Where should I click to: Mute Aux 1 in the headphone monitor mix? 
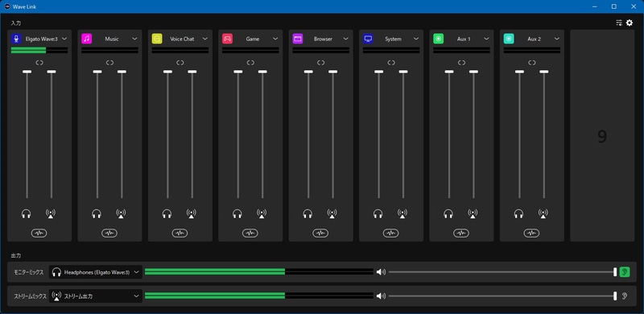point(448,213)
